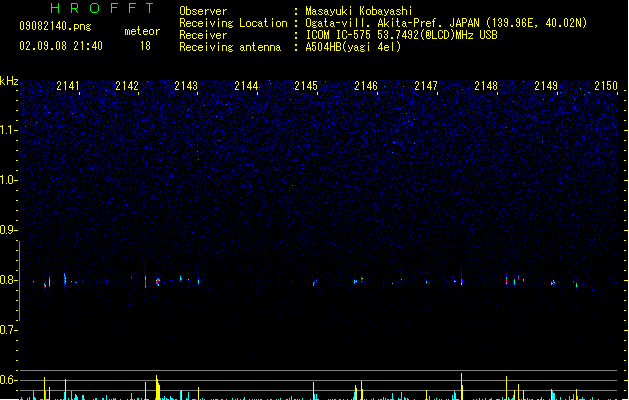Click time marker 2148
Viewport: 629px width, 400px height.
486,86
